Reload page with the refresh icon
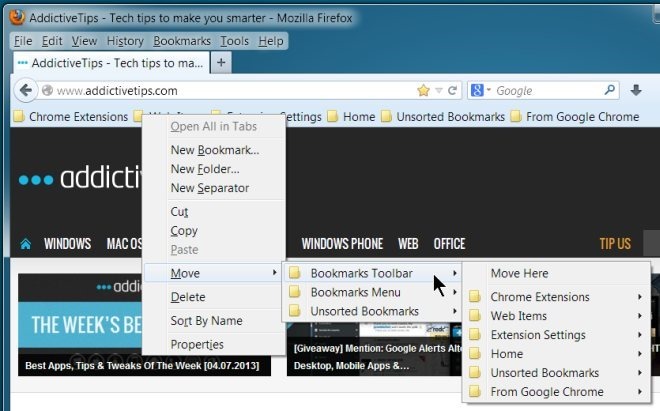Viewport: 660px width, 411px height. (x=452, y=90)
